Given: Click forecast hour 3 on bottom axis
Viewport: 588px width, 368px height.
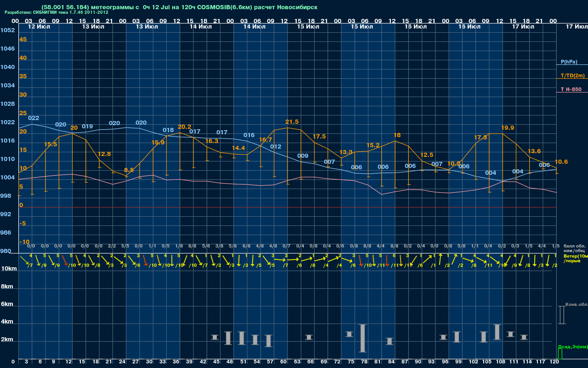Looking at the screenshot, I should tap(27, 362).
